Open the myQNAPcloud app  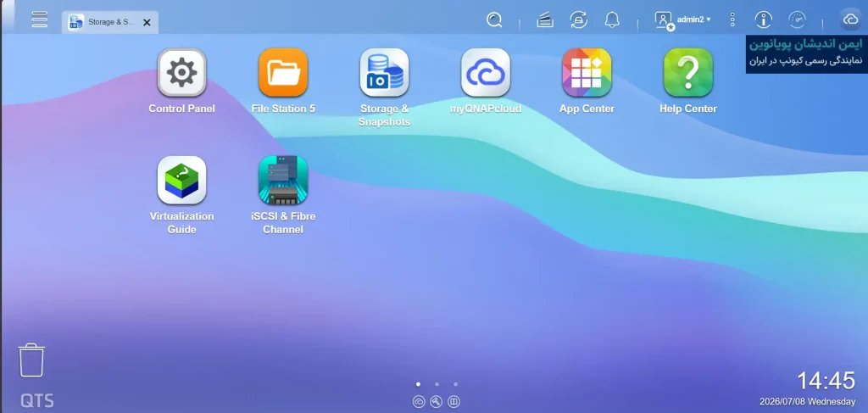(x=486, y=73)
